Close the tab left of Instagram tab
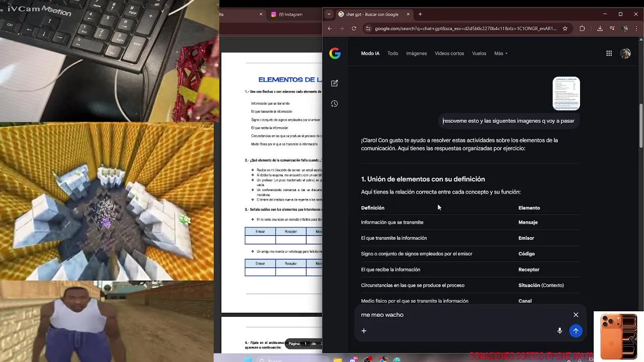The width and height of the screenshot is (644, 362). click(261, 14)
